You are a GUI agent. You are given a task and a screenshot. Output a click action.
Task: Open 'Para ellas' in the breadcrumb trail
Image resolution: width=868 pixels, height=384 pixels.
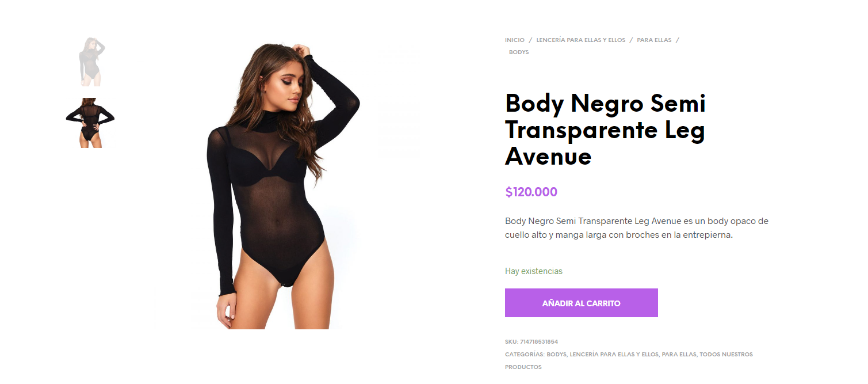coord(654,40)
